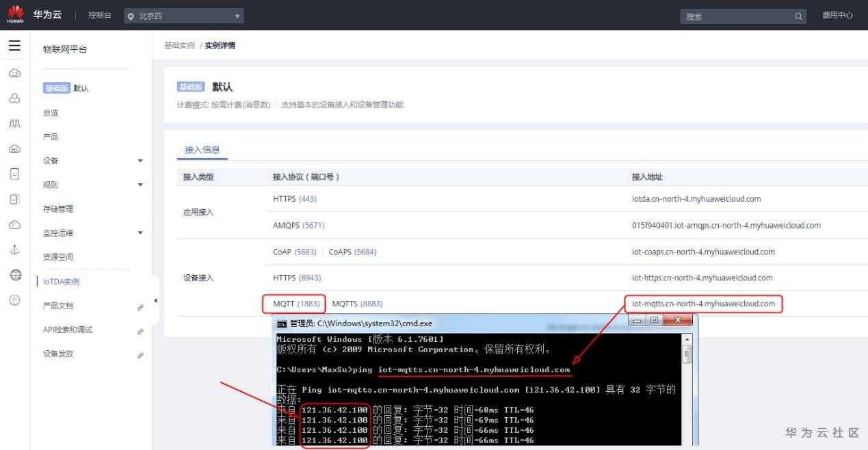Viewport: 868px width, 450px height.
Task: Click the three-circle cluster icon in the left rail
Action: 14,98
